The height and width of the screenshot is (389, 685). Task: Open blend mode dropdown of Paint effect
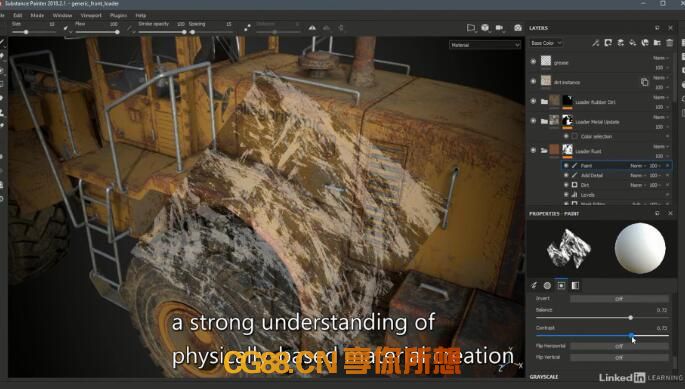click(x=637, y=166)
